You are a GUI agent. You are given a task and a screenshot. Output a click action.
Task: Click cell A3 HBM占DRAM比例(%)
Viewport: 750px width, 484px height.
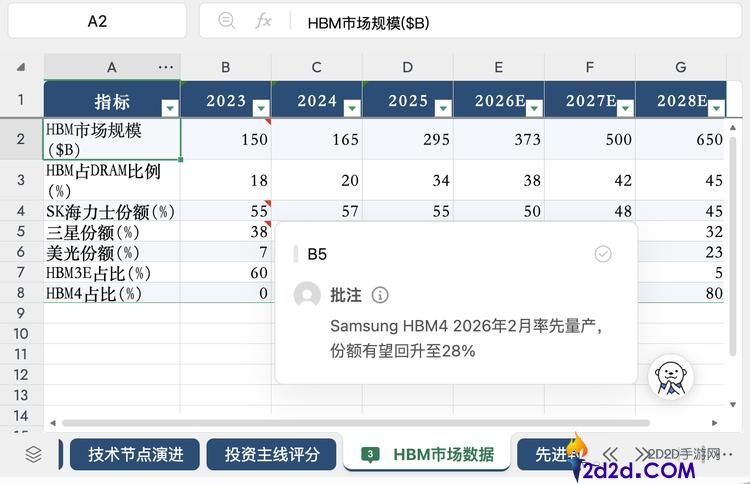[x=112, y=180]
